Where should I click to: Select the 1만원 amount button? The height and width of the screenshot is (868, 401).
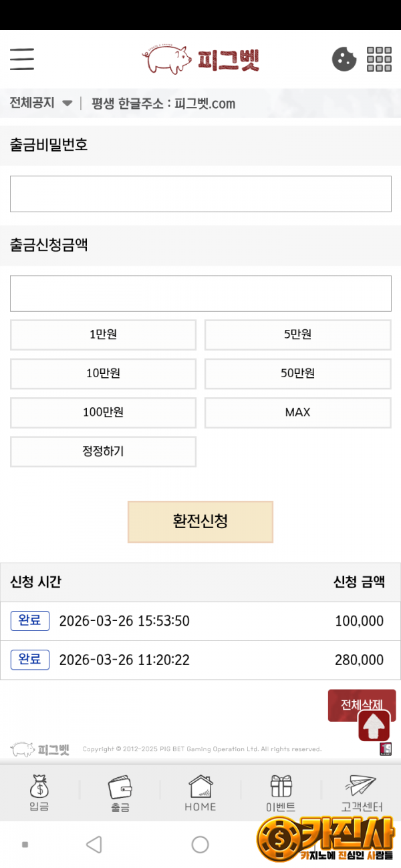click(103, 335)
